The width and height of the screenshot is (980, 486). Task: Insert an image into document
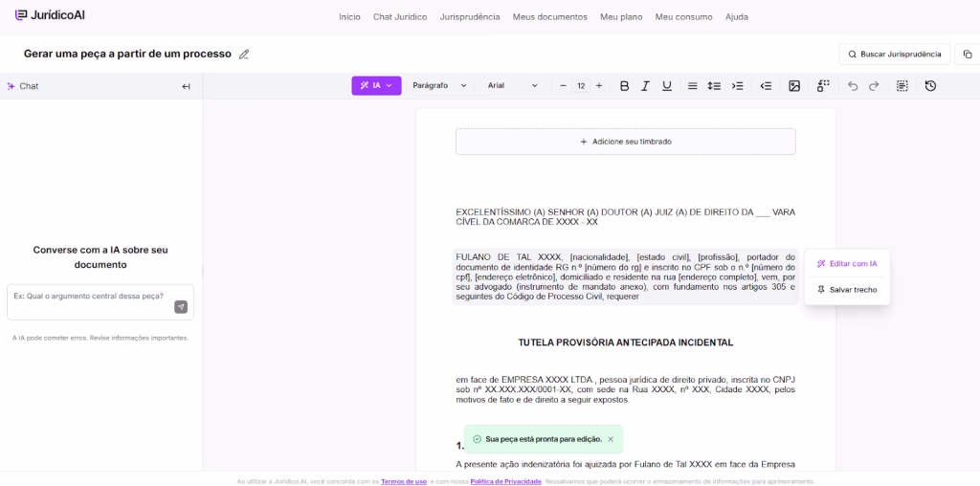click(x=794, y=86)
